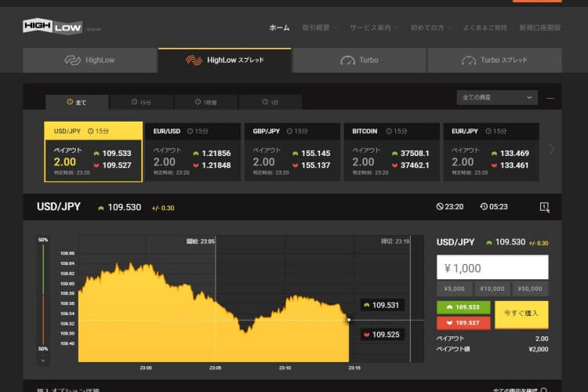Viewport: 588px width, 392px height.
Task: Set the amount to ¥50,000
Action: [530, 289]
